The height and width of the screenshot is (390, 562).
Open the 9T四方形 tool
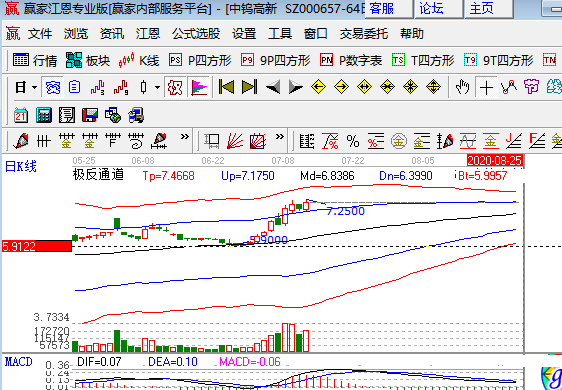pyautogui.click(x=499, y=60)
